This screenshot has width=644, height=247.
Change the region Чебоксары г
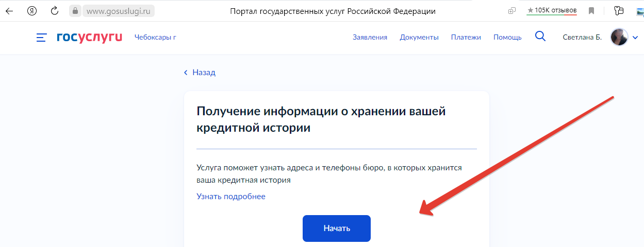155,37
